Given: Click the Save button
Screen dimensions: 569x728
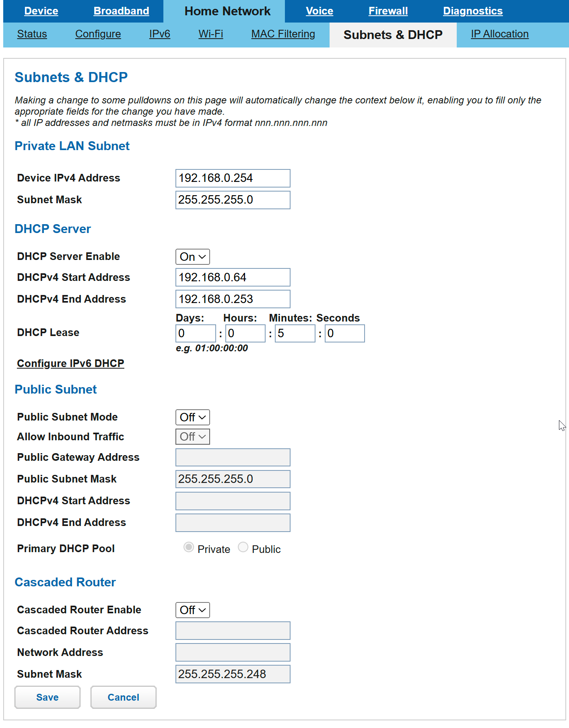Looking at the screenshot, I should click(x=47, y=697).
